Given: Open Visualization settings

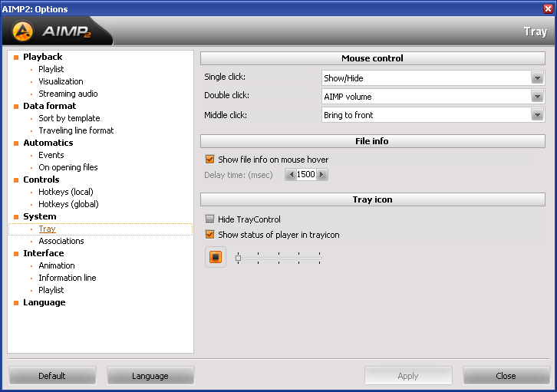Looking at the screenshot, I should (x=61, y=81).
